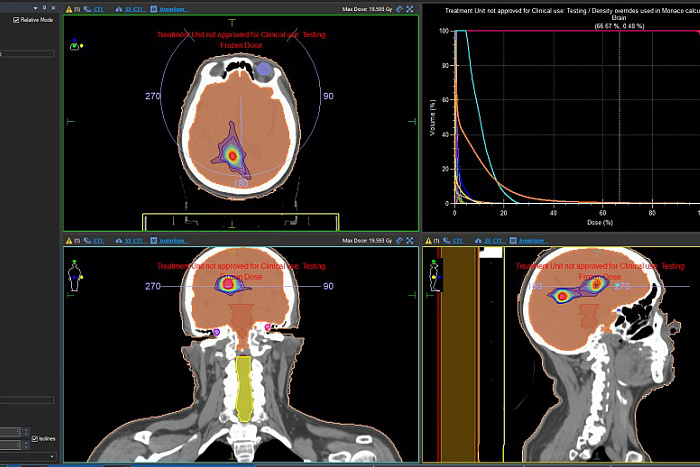Click the ruler measure icon in the coronal view header
The width and height of the screenshot is (700, 467).
pos(400,240)
